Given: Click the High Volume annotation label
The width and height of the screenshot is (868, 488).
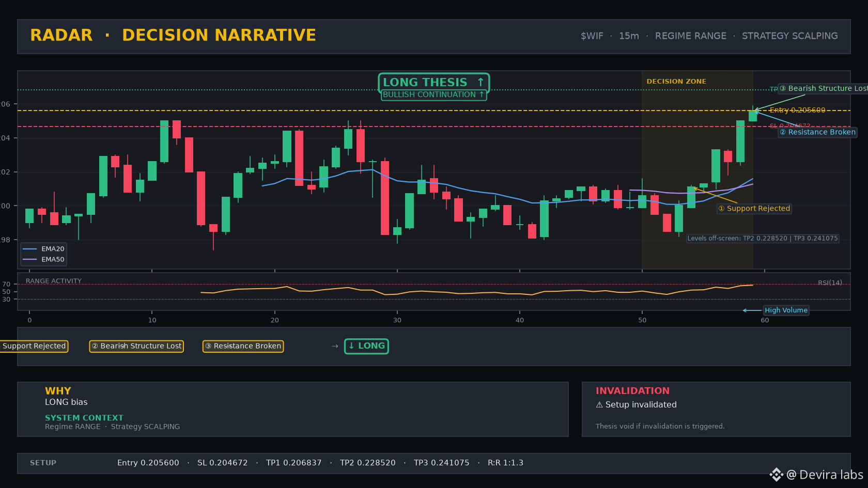Looking at the screenshot, I should pyautogui.click(x=786, y=310).
